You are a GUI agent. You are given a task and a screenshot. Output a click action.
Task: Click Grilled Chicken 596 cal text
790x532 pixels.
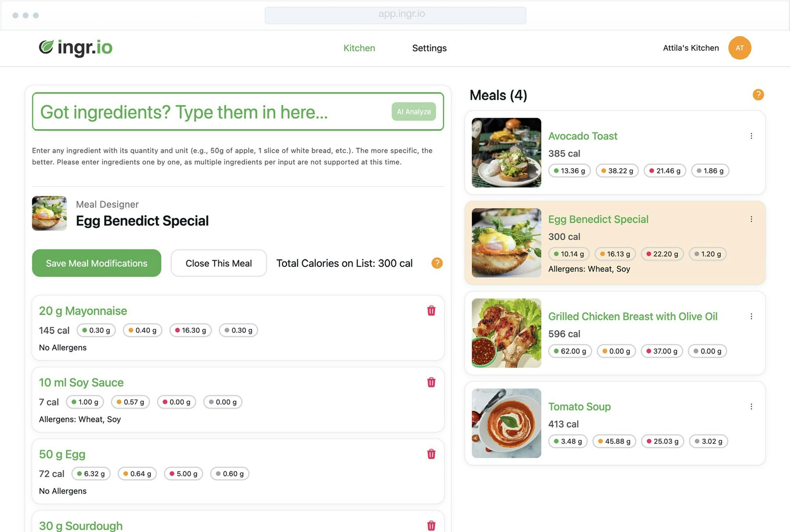pyautogui.click(x=564, y=334)
